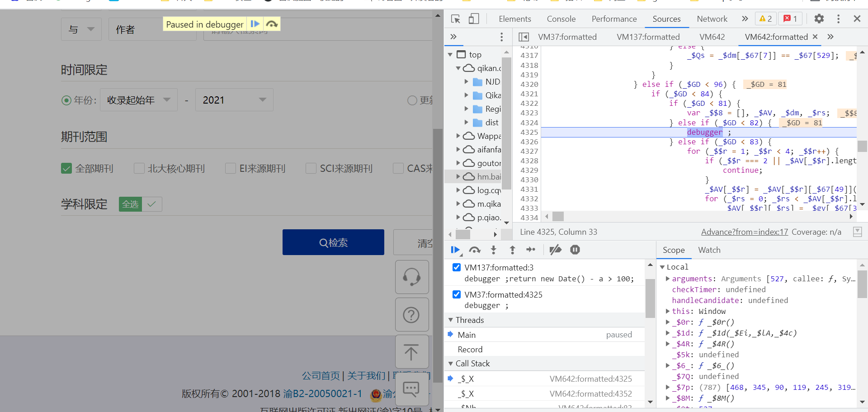Open navigator more options menu
868x412 pixels.
[501, 37]
